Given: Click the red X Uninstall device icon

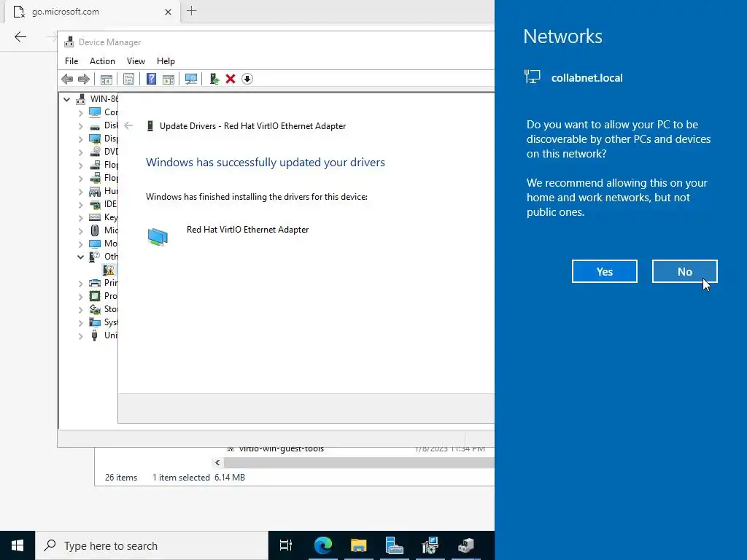Looking at the screenshot, I should coord(231,79).
